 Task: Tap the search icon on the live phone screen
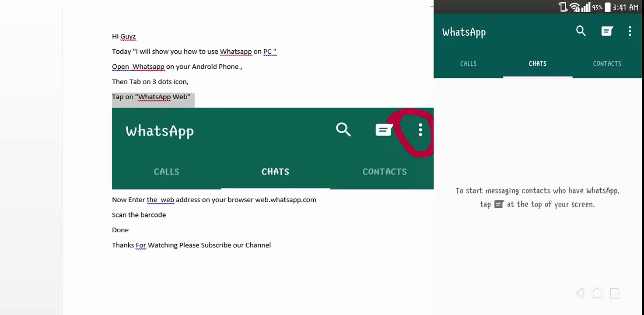[x=581, y=31]
